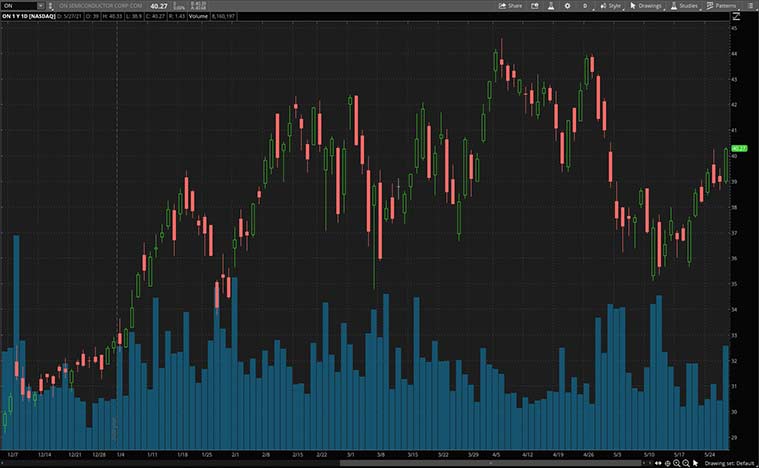Click the Share button in the toolbar
The width and height of the screenshot is (759, 468).
(x=510, y=5)
